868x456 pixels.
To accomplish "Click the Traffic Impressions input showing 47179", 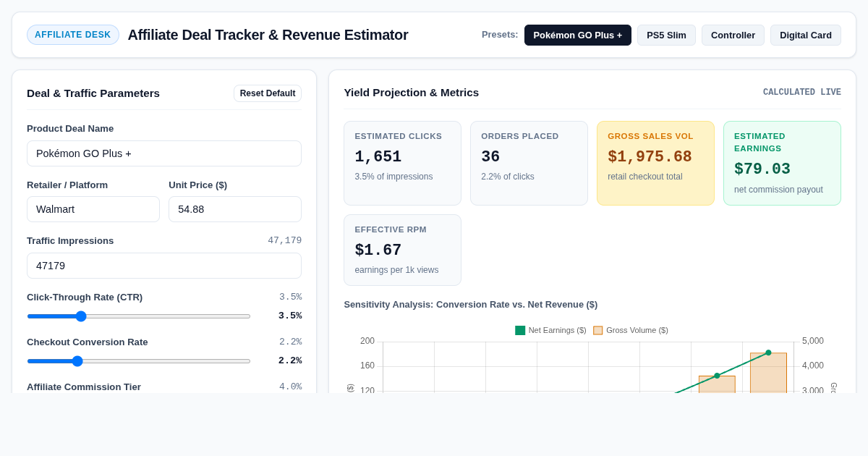I will 164,266.
